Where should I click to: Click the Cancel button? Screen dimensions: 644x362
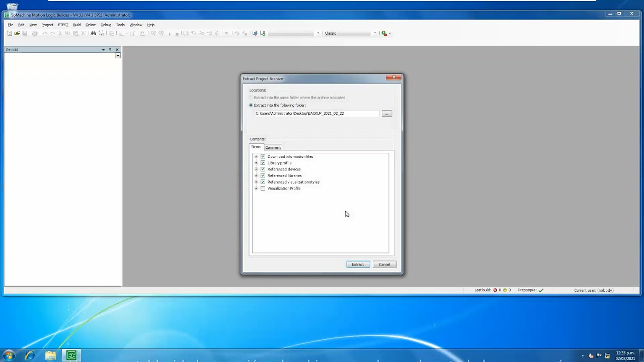pyautogui.click(x=384, y=264)
